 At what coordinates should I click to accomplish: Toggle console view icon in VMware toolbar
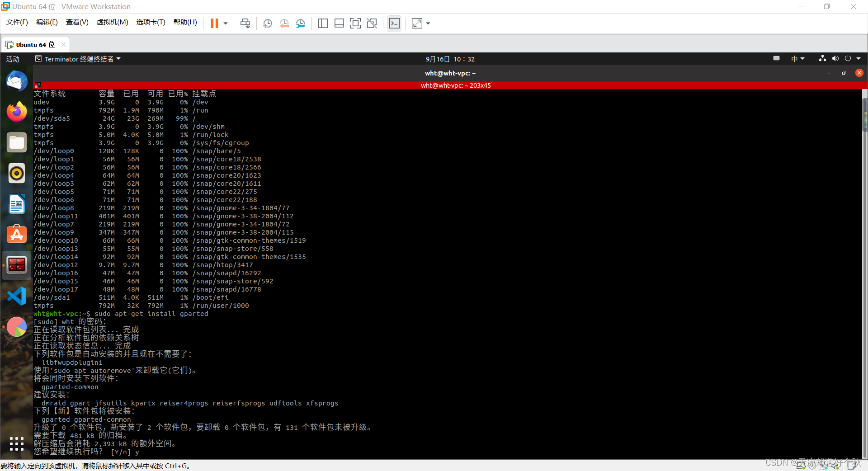[x=394, y=24]
